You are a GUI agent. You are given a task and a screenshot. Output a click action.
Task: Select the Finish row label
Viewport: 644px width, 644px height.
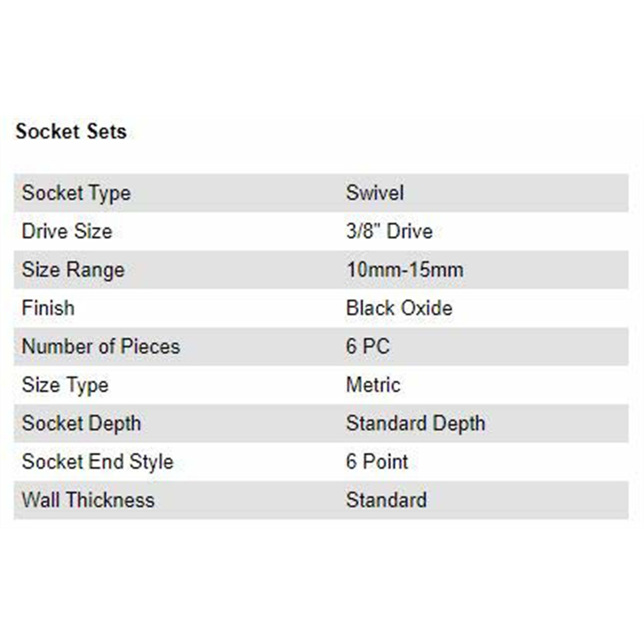tap(48, 308)
